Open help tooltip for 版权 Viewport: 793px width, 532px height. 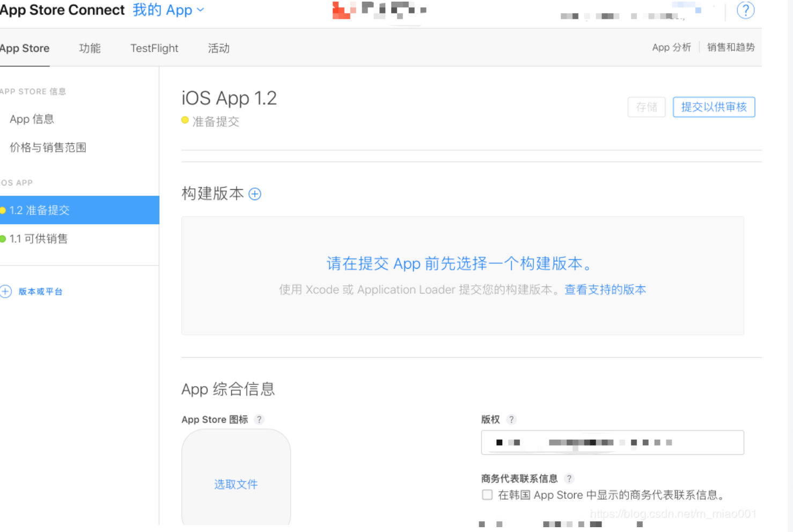click(511, 419)
